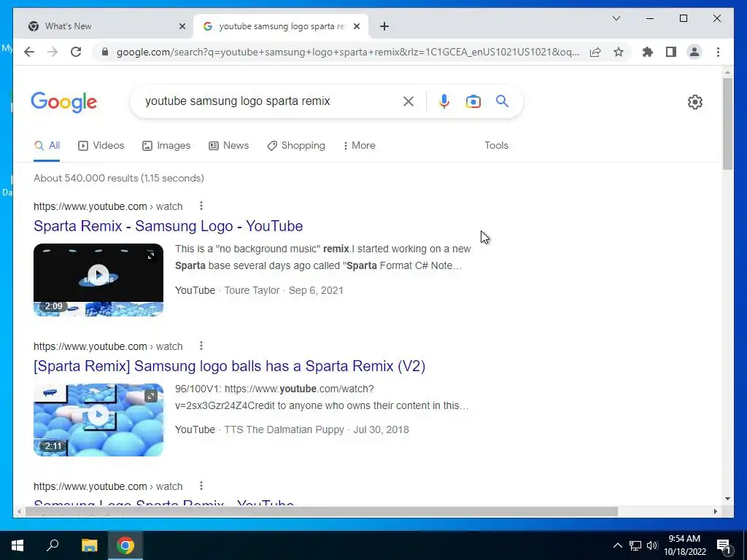Open options for Samsung logo balls result

point(201,346)
